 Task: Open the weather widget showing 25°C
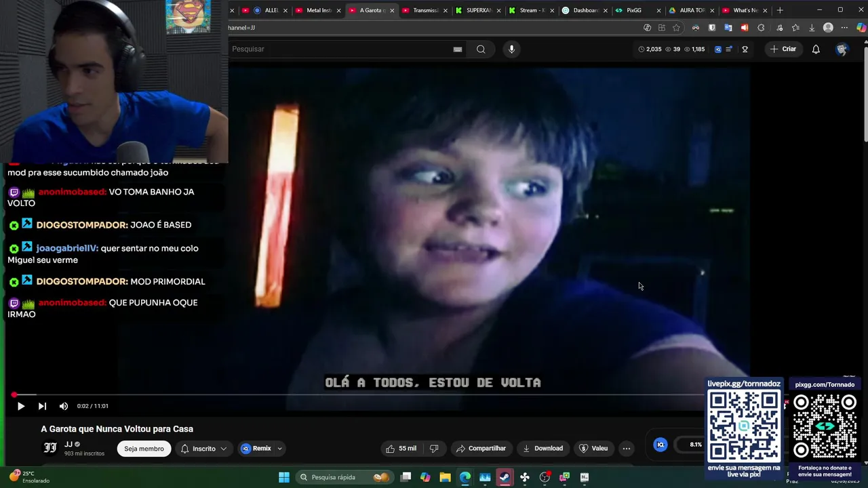[x=28, y=477]
